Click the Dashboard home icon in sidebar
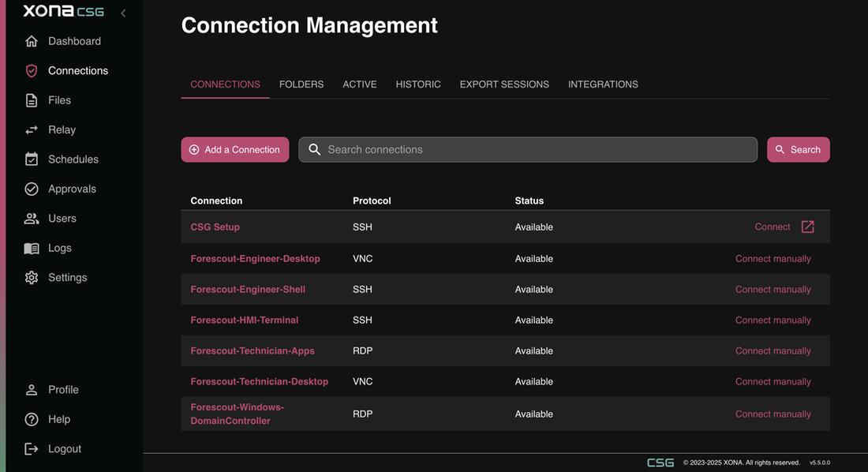 pyautogui.click(x=32, y=41)
